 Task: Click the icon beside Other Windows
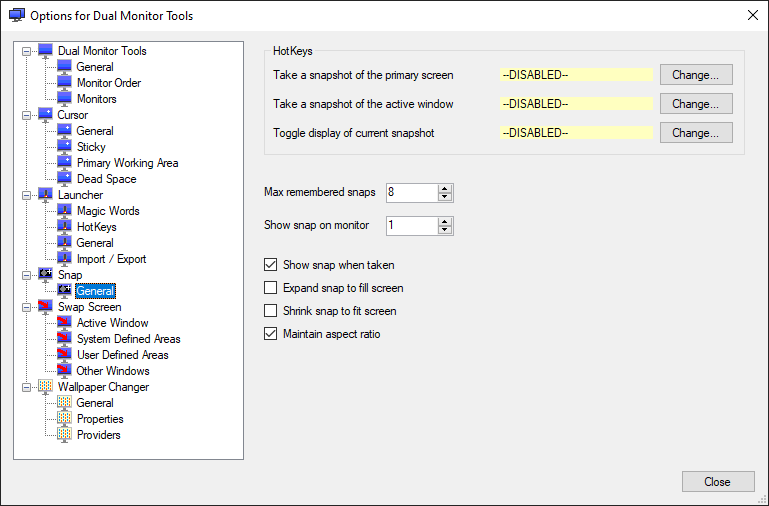click(64, 371)
